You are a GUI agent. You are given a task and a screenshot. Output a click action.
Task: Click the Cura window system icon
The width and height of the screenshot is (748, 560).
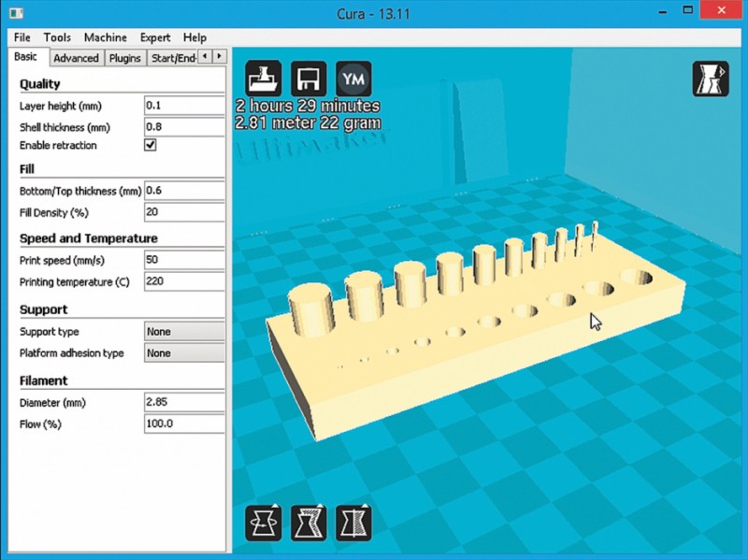point(16,13)
